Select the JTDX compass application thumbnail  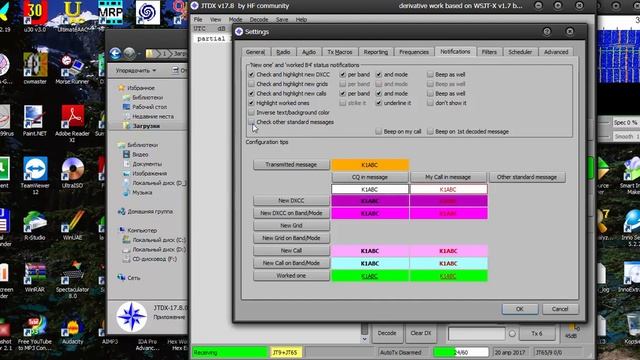click(x=131, y=317)
